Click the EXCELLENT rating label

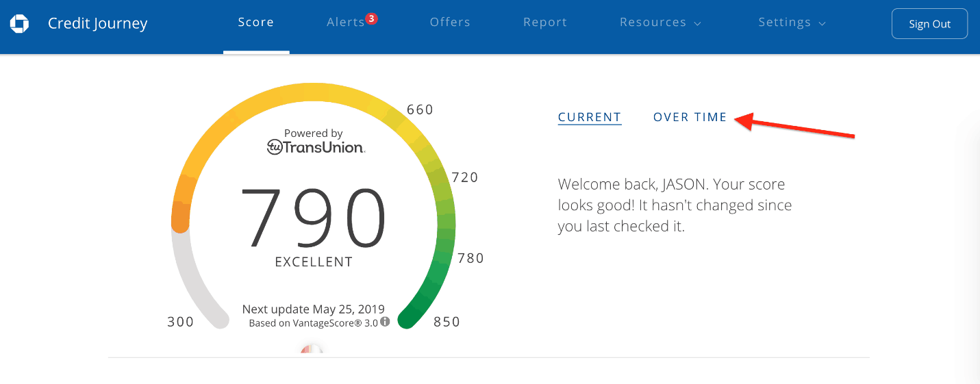314,262
